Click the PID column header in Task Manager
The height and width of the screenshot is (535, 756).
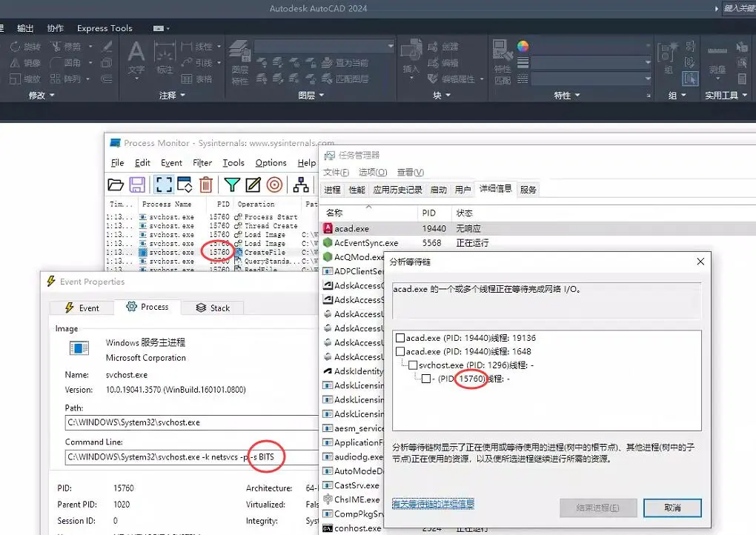tap(434, 213)
